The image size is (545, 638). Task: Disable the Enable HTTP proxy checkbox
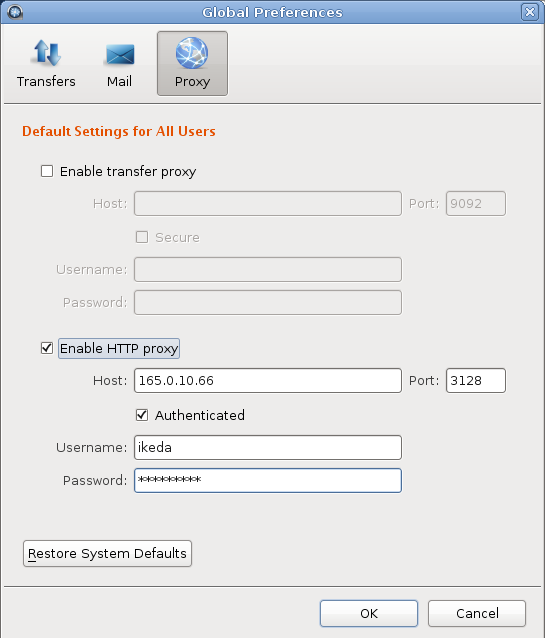point(47,348)
